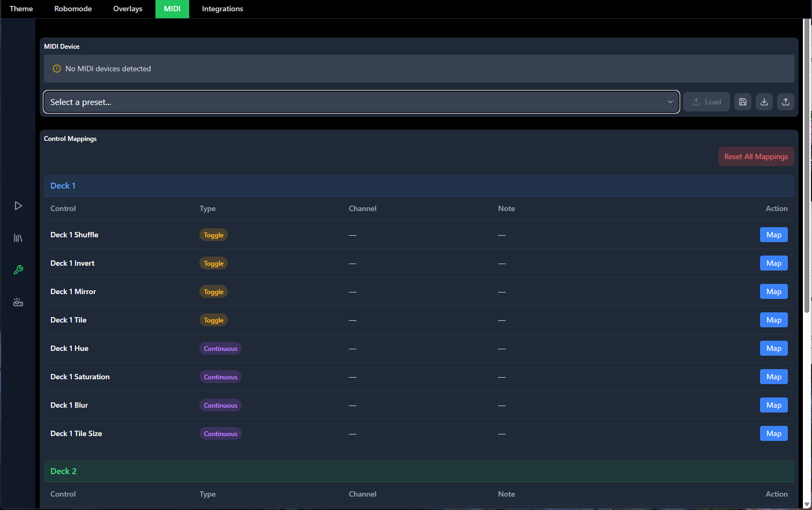Expand the Select a preset dropdown
The image size is (812, 510).
click(x=361, y=102)
